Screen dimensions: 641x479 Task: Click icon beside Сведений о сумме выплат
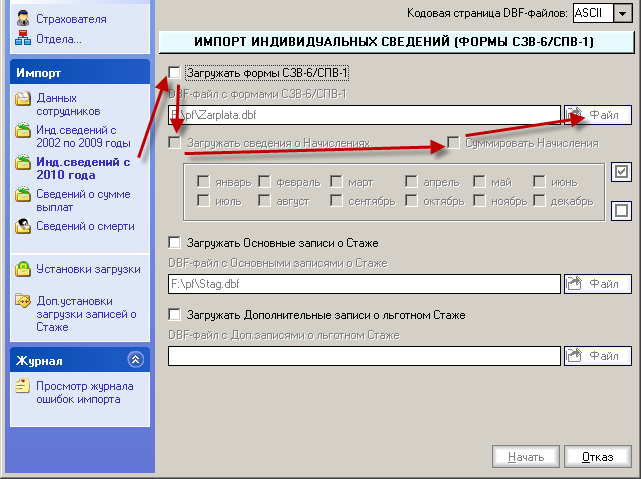[23, 194]
